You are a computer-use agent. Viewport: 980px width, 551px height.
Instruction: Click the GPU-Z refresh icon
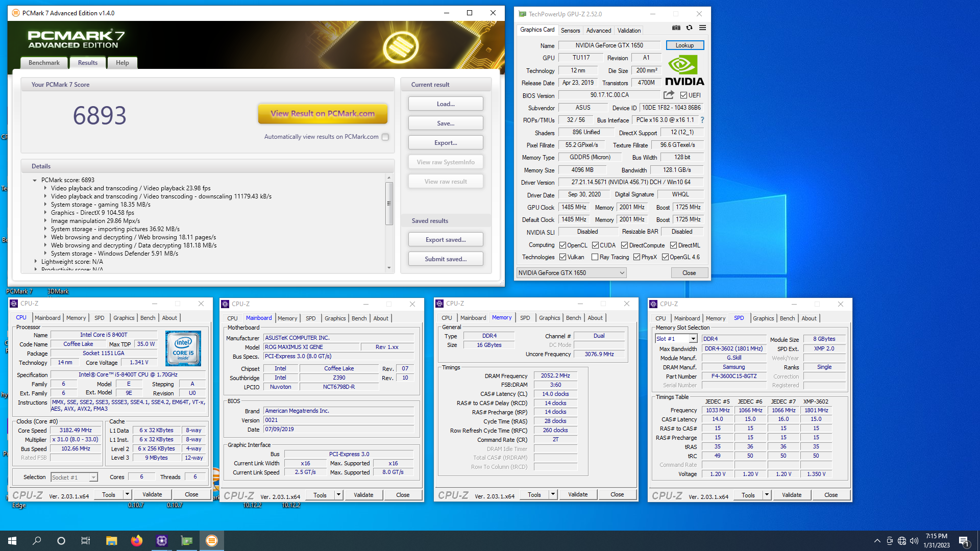689,28
